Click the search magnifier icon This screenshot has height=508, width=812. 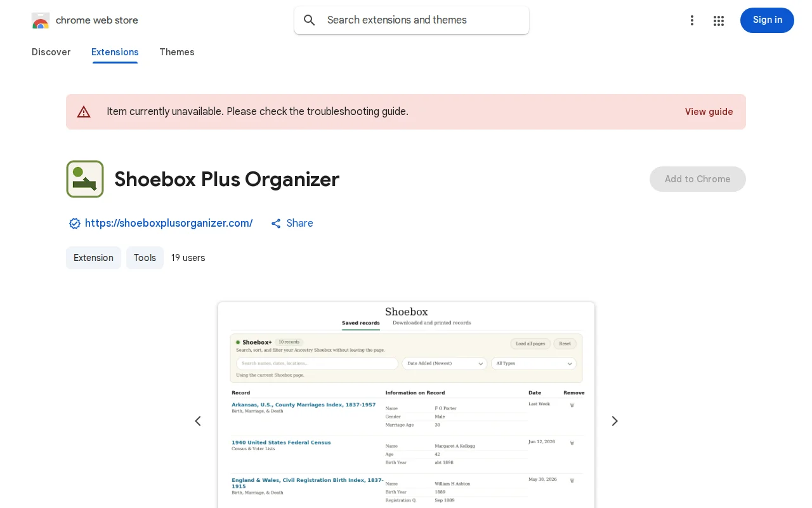[x=310, y=20]
